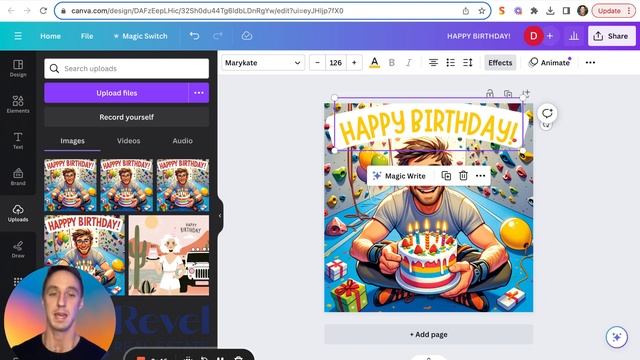Toggle italic formatting
Screen dimensions: 640x360
(409, 62)
